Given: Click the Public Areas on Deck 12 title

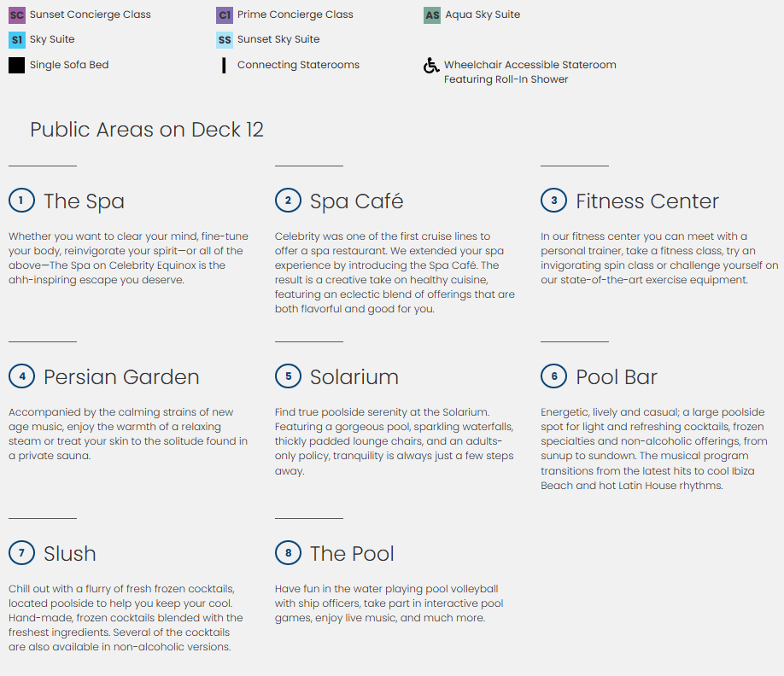Looking at the screenshot, I should (147, 130).
